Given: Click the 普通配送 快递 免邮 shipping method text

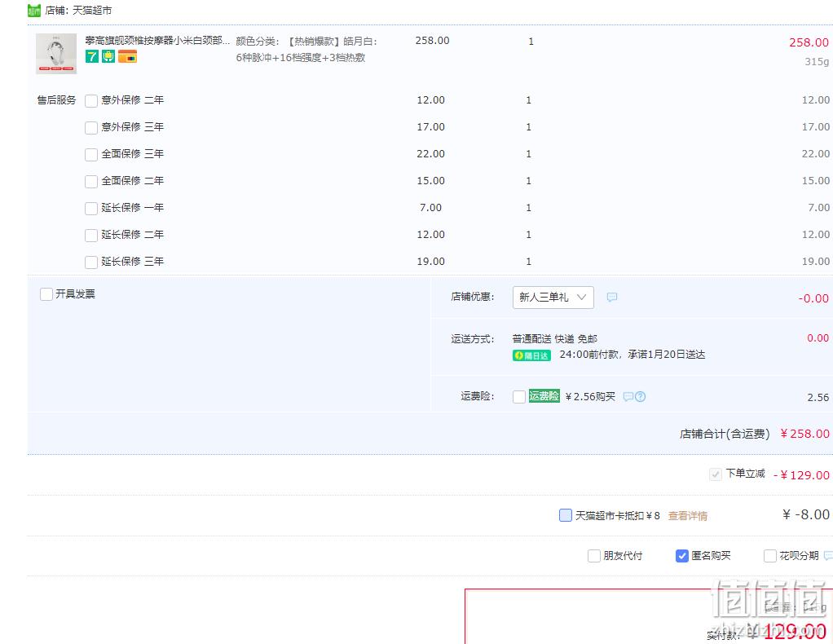Looking at the screenshot, I should (x=554, y=339).
